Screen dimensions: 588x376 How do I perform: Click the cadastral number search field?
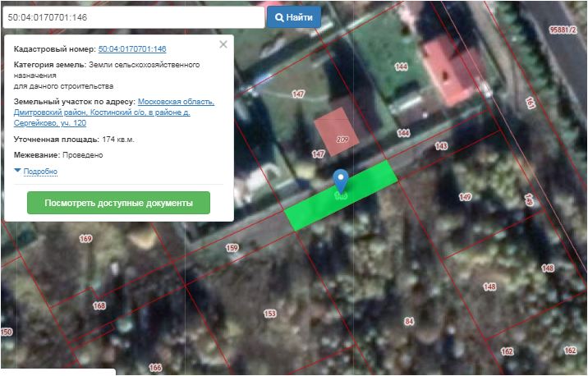click(x=131, y=17)
